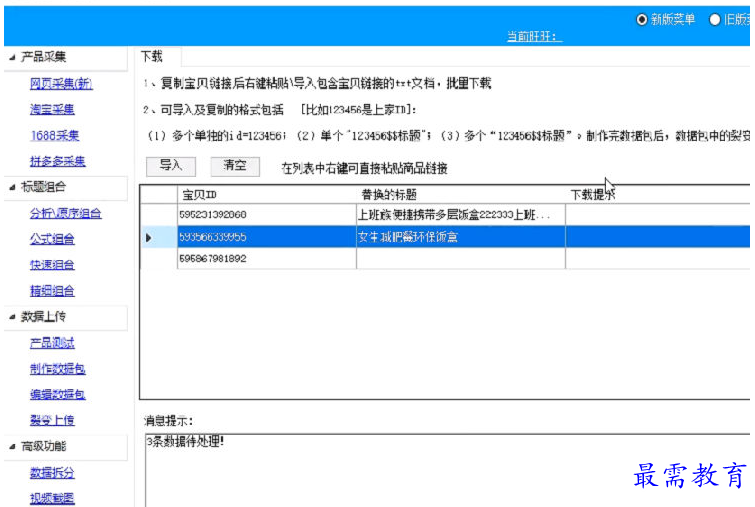
Task: Click the current row indicator arrow
Action: 149,237
